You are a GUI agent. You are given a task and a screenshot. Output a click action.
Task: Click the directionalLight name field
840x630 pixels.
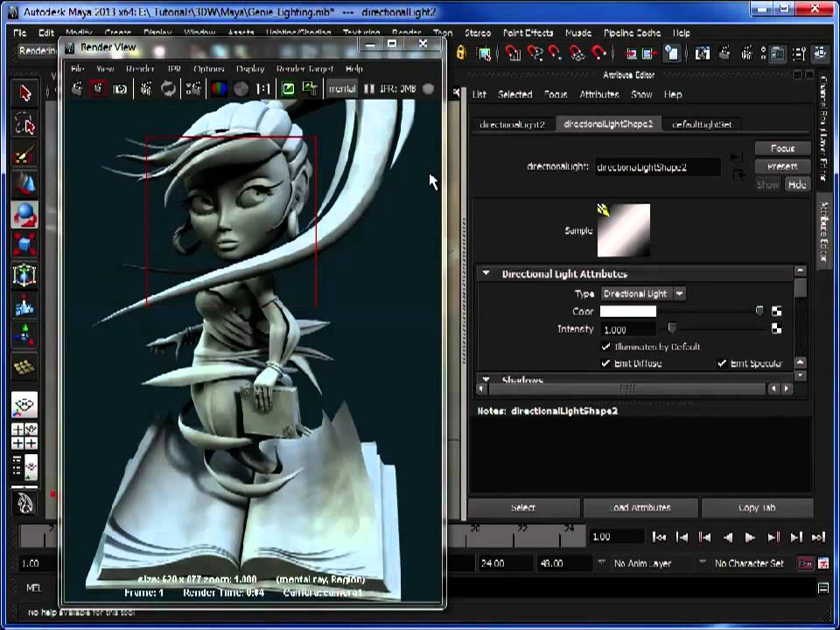click(657, 167)
